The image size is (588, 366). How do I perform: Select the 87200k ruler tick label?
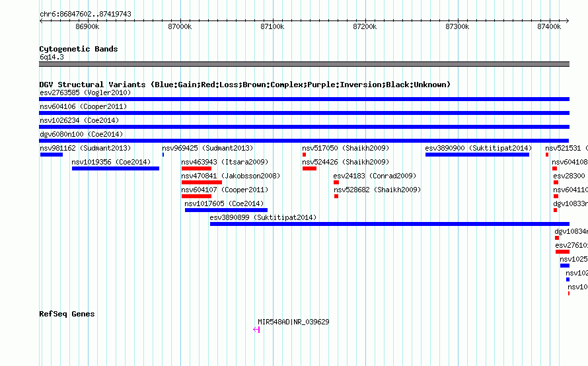pos(365,26)
